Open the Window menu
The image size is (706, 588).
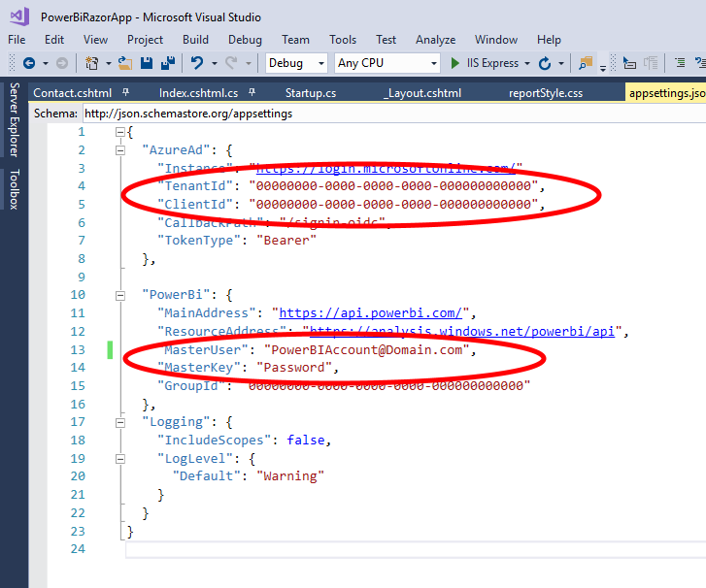pyautogui.click(x=495, y=40)
